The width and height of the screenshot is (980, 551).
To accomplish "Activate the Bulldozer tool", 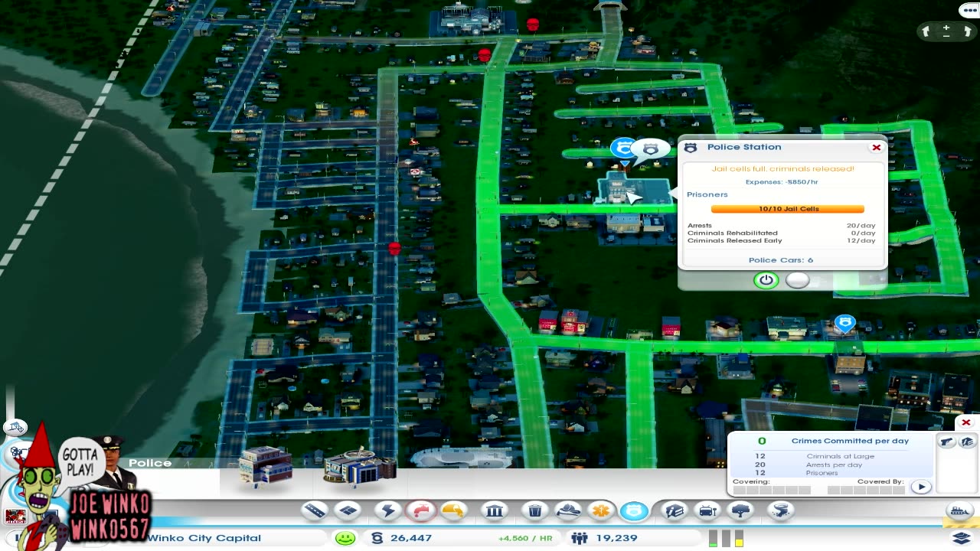I will [959, 510].
